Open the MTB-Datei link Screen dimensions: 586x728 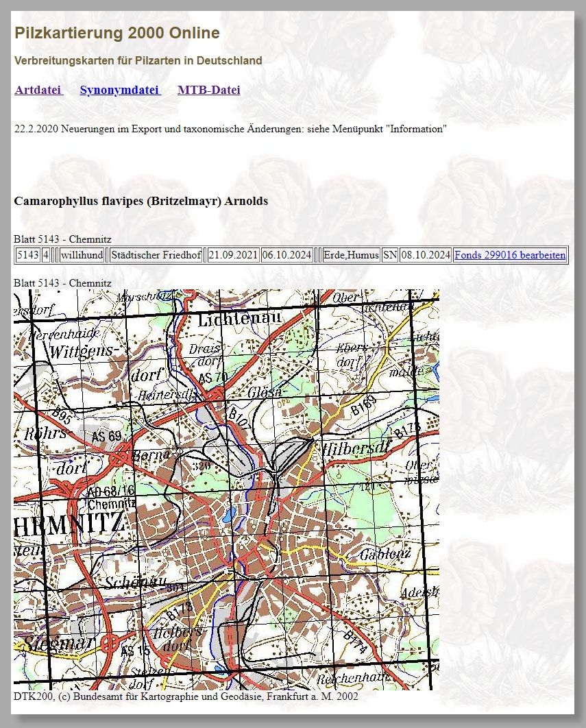click(x=209, y=90)
